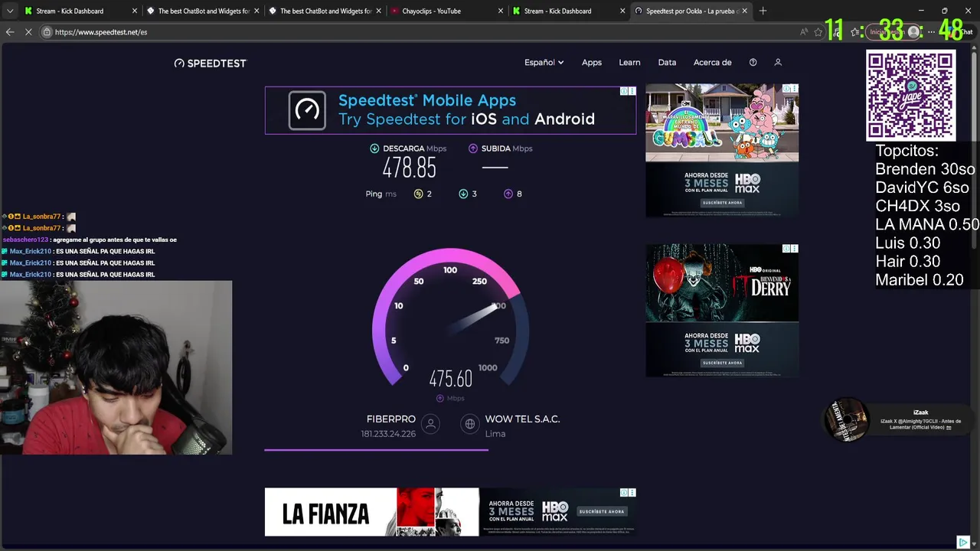Open the Welcome to Derry ad image
This screenshot has width=980, height=551.
tap(722, 283)
